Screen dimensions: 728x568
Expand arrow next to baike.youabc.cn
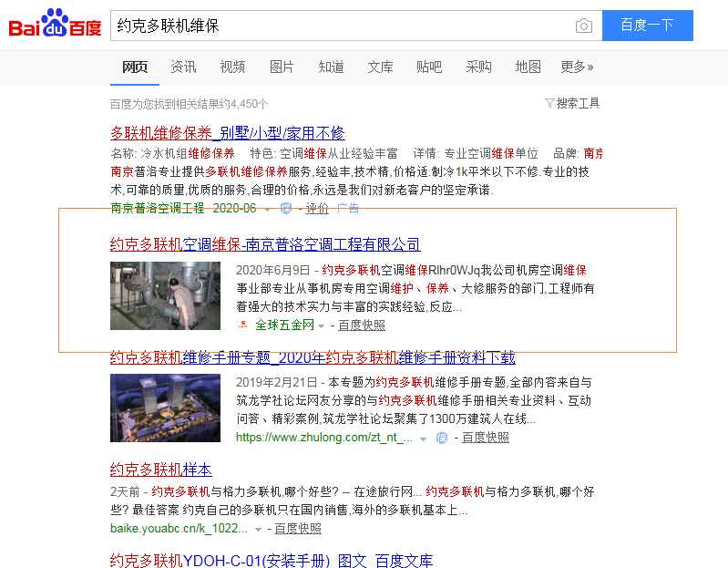[258, 530]
